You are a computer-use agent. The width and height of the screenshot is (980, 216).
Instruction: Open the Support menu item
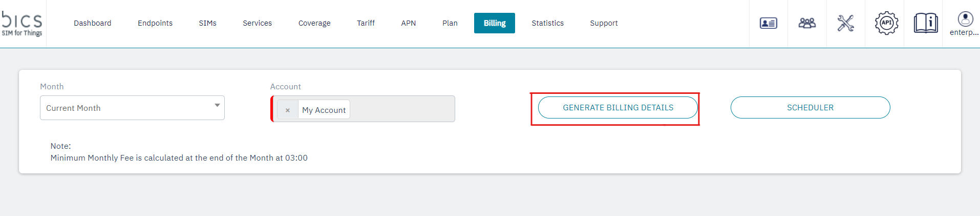pos(604,23)
